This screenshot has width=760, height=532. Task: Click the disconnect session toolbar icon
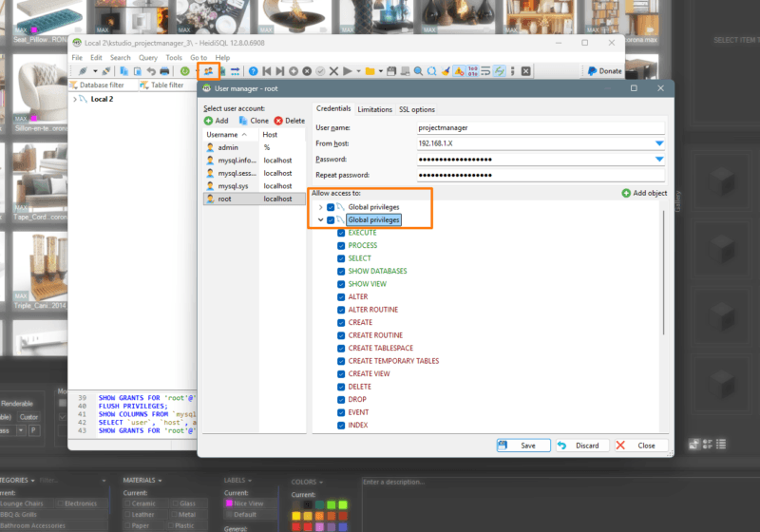[x=106, y=71]
